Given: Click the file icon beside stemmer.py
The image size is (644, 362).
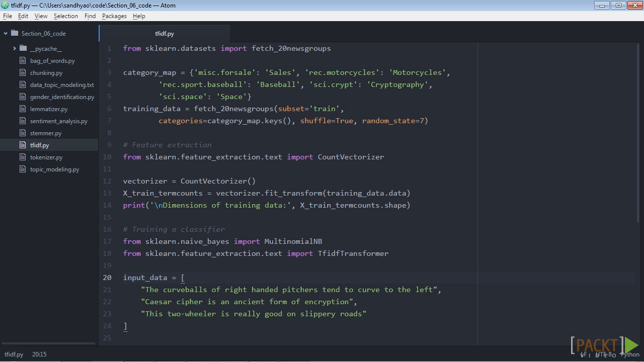Looking at the screenshot, I should [x=22, y=133].
